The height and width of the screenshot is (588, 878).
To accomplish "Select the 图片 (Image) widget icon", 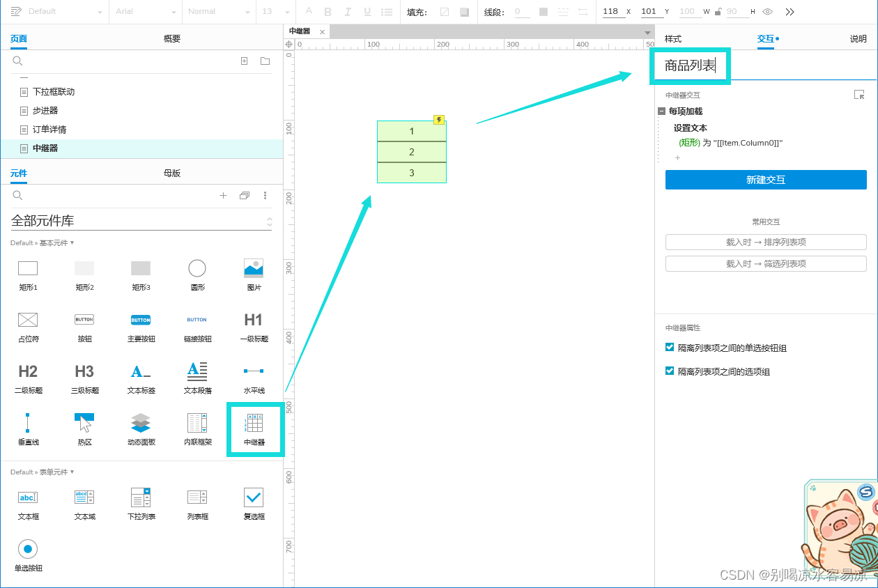I will click(x=254, y=268).
